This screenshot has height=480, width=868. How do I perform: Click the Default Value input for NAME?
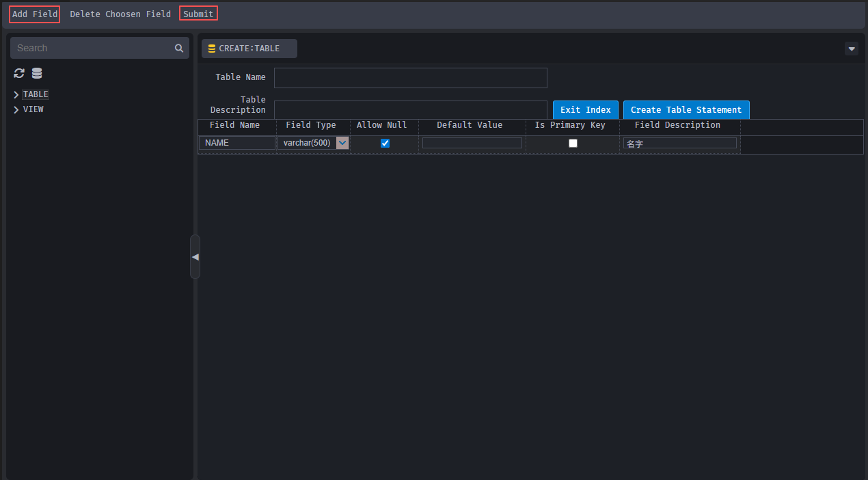coord(472,143)
